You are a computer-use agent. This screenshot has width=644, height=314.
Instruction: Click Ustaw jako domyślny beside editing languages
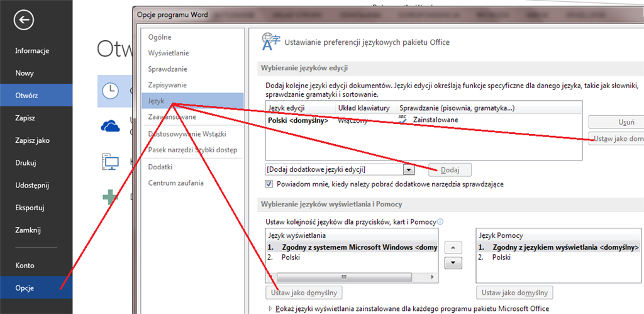[x=616, y=138]
